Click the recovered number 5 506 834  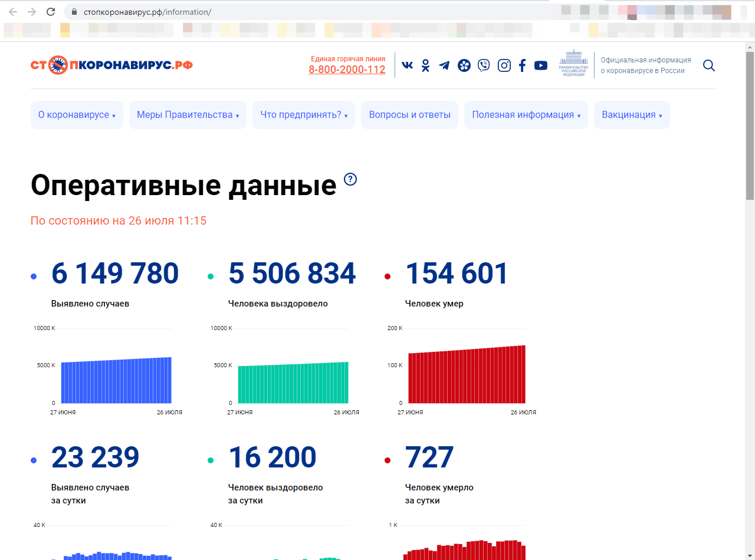tap(292, 274)
